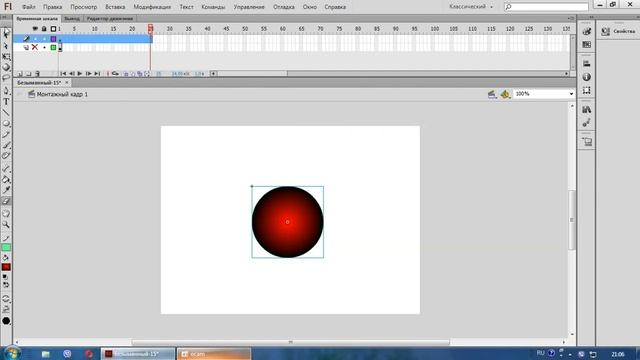
Task: Play the timeline animation
Action: click(80, 74)
